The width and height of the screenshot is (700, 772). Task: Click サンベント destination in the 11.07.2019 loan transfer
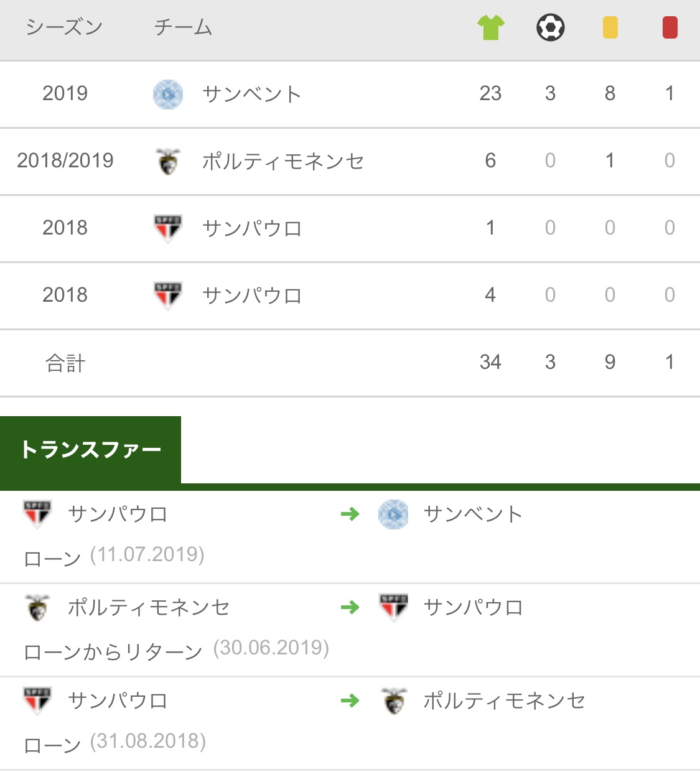[473, 514]
